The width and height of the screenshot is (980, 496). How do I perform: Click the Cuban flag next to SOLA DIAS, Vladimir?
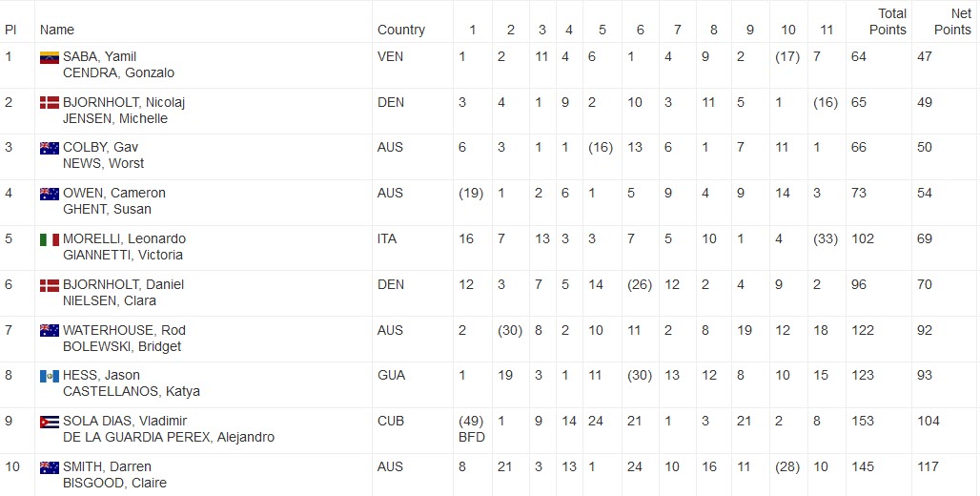[x=50, y=422]
